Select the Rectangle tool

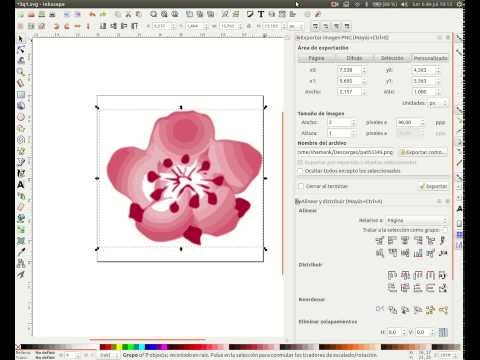pos(21,94)
